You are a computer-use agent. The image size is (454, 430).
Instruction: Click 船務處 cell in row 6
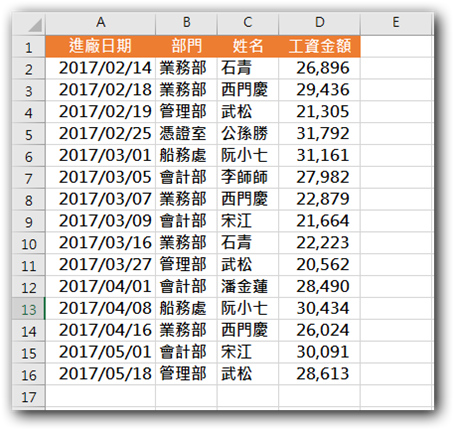click(186, 155)
